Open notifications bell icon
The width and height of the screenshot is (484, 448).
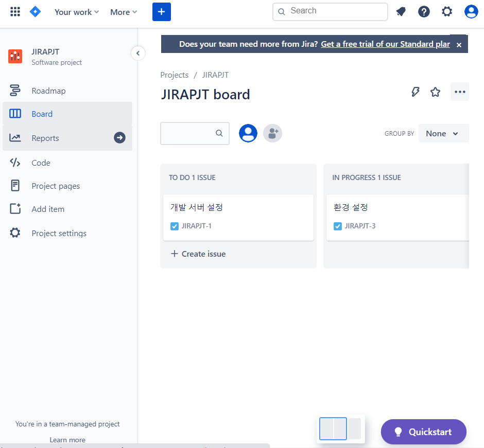pyautogui.click(x=401, y=12)
